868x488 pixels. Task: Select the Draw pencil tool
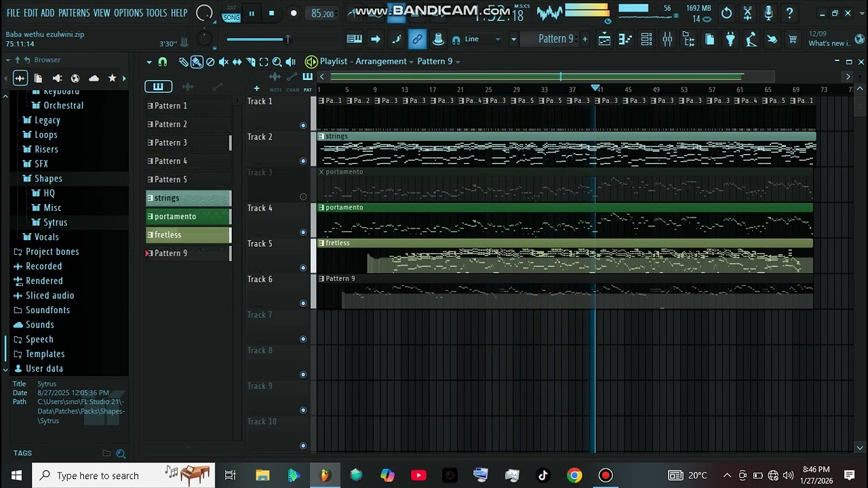183,62
